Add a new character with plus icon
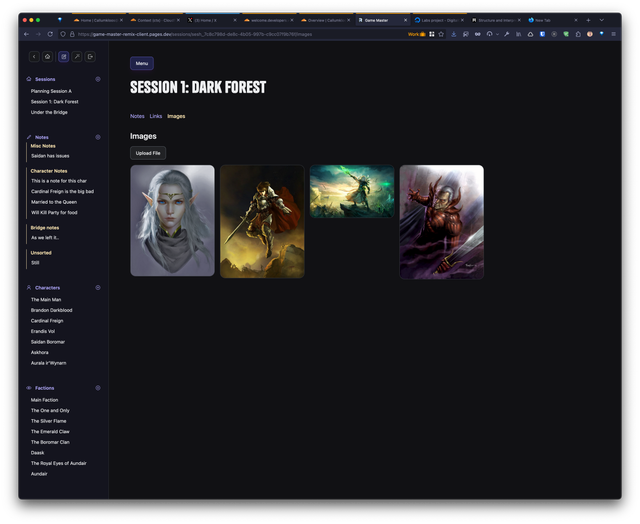This screenshot has width=640, height=524. 98,288
